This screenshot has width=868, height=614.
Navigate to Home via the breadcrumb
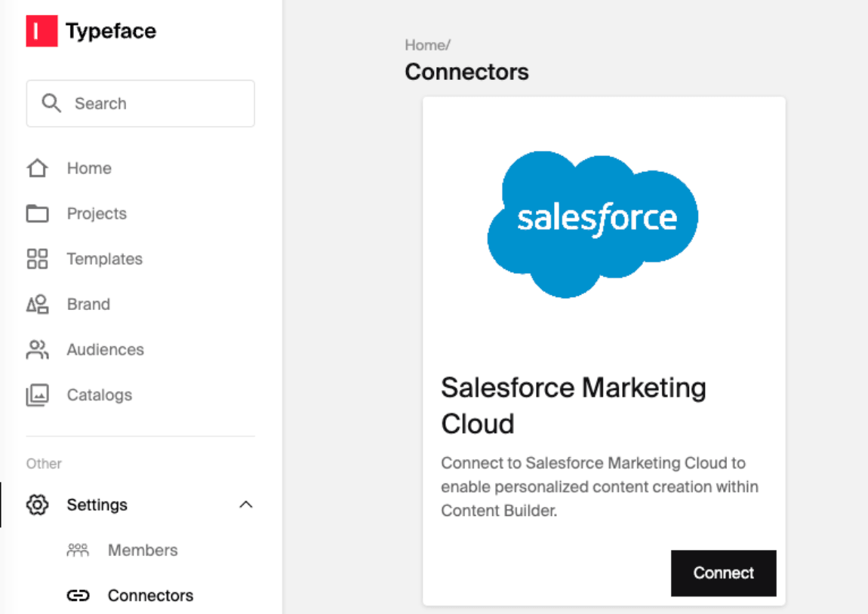[x=423, y=45]
